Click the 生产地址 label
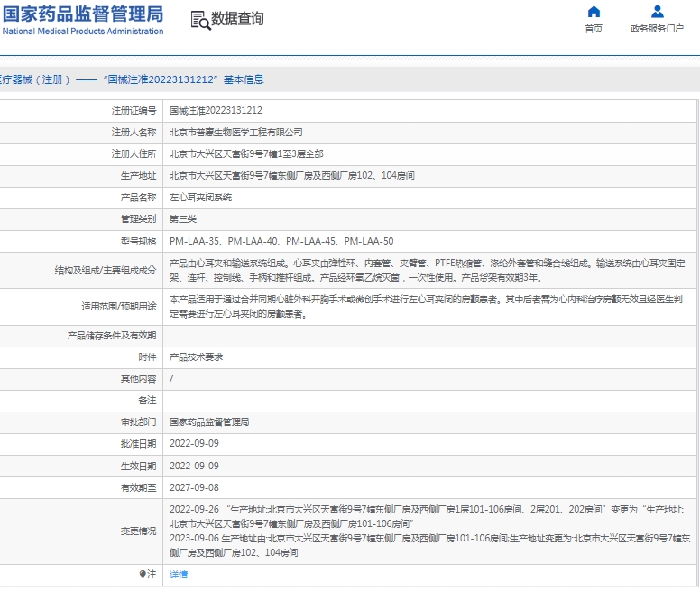 coord(138,176)
